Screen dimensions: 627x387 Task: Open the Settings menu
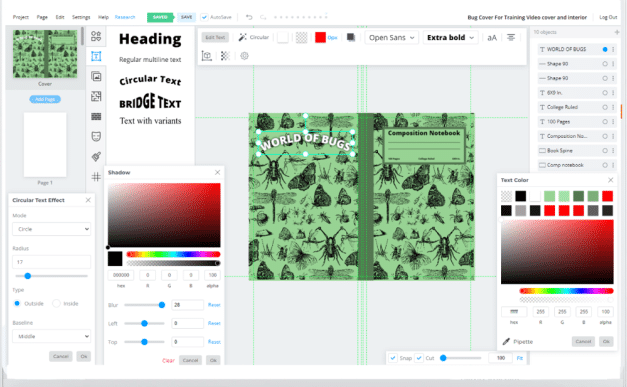pos(81,17)
